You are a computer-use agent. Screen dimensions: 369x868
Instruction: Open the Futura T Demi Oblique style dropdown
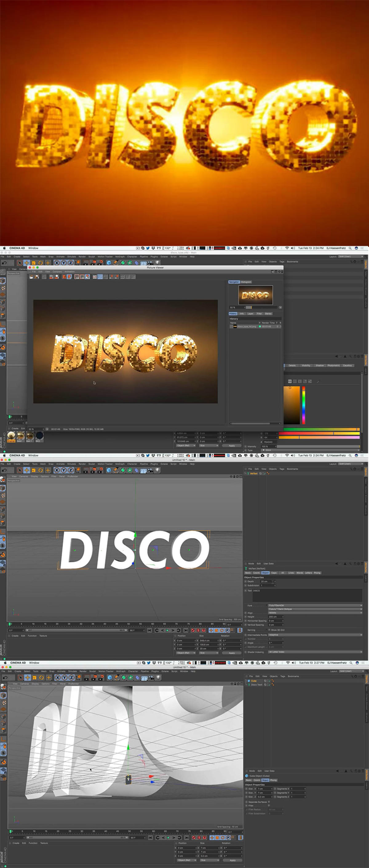click(x=315, y=609)
